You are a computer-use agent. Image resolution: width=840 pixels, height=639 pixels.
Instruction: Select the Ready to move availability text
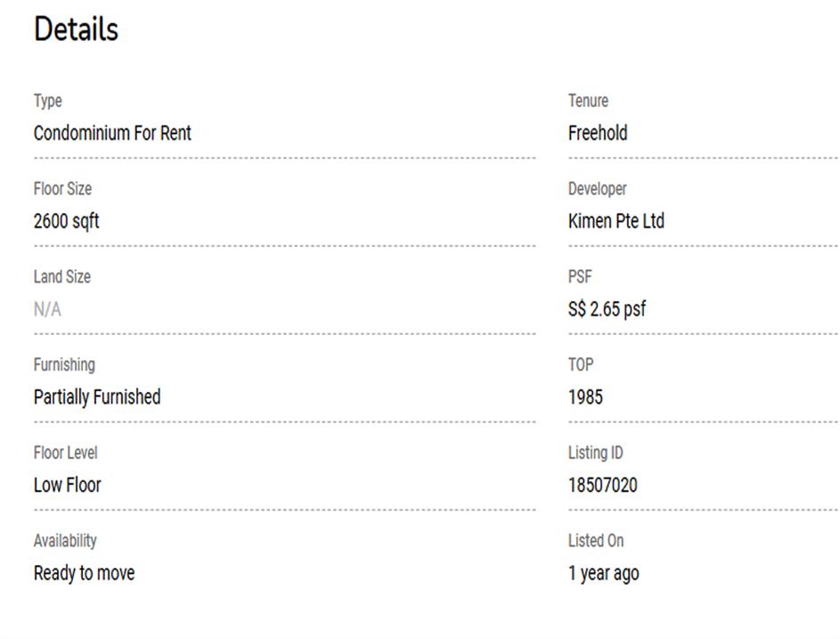point(84,573)
